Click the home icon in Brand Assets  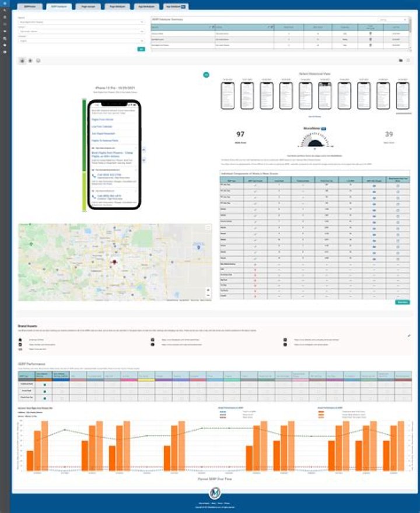(x=20, y=340)
